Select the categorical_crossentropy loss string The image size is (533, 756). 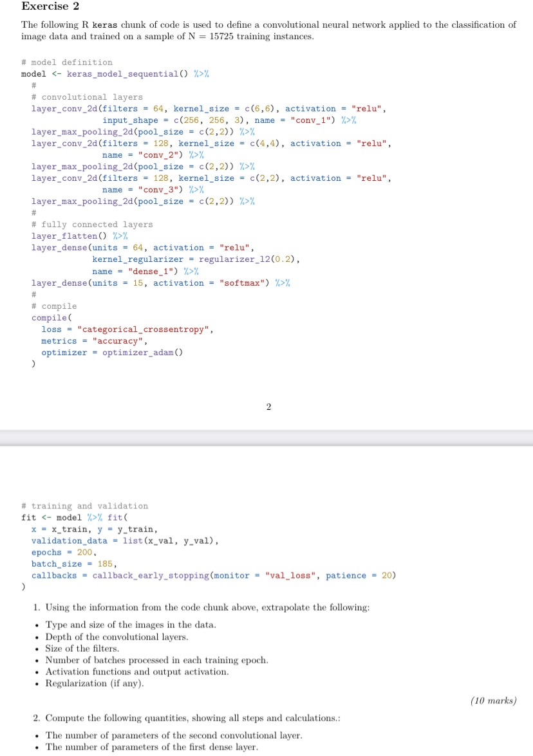tap(146, 329)
